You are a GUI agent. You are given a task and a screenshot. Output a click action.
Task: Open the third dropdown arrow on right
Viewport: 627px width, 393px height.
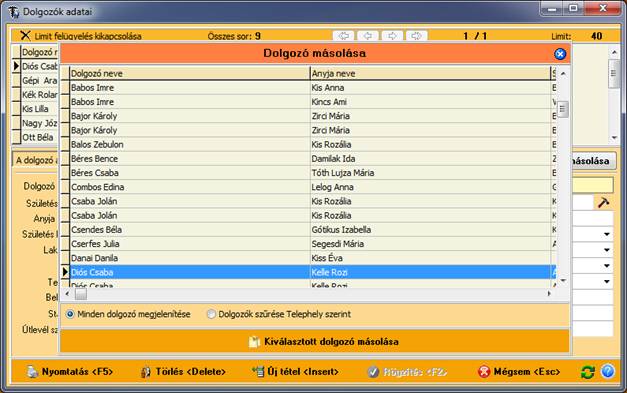pyautogui.click(x=607, y=265)
